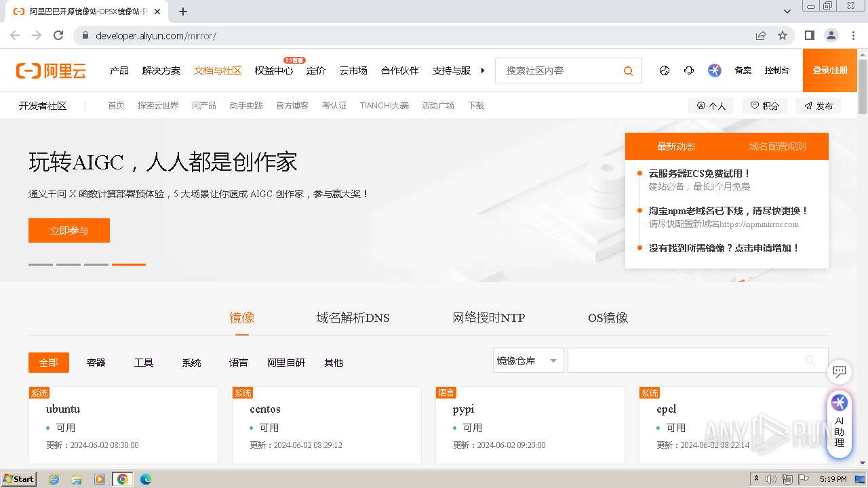Open the 个人 button
Viewport: 868px width, 488px height.
711,106
